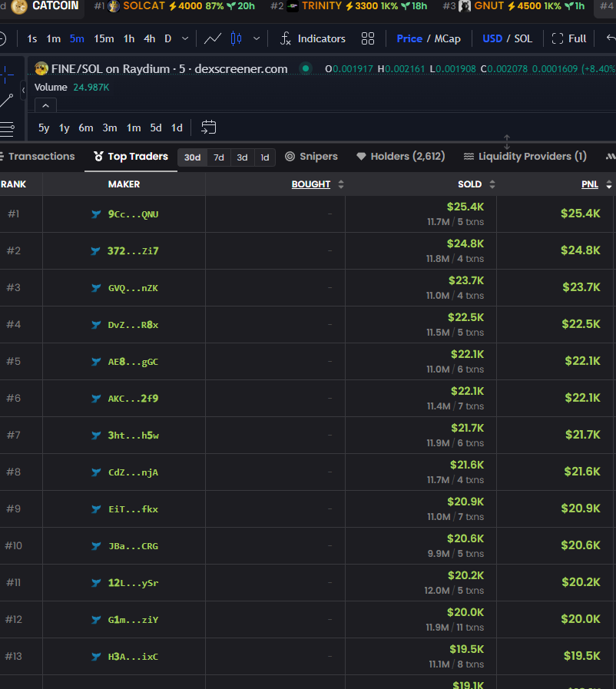616x689 pixels.
Task: Select the trend line drawing tool
Action: click(7, 101)
